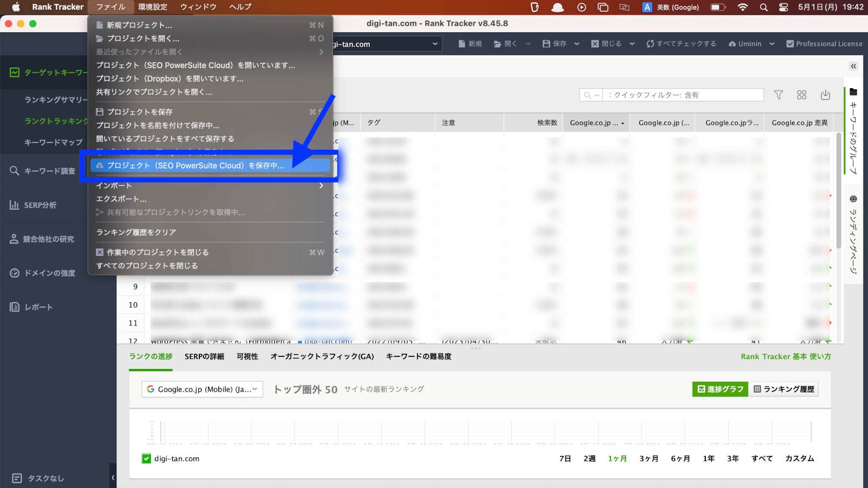Select Close all projects menu item

pyautogui.click(x=210, y=266)
